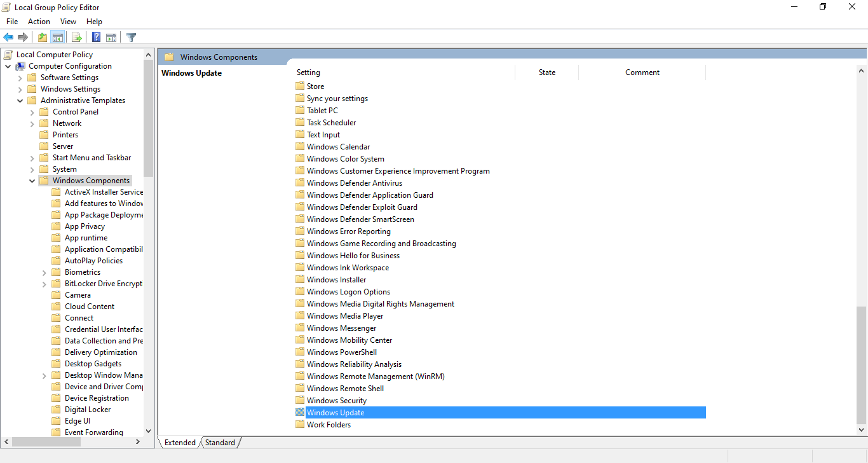
Task: Expand the Windows Settings tree node
Action: [x=20, y=89]
